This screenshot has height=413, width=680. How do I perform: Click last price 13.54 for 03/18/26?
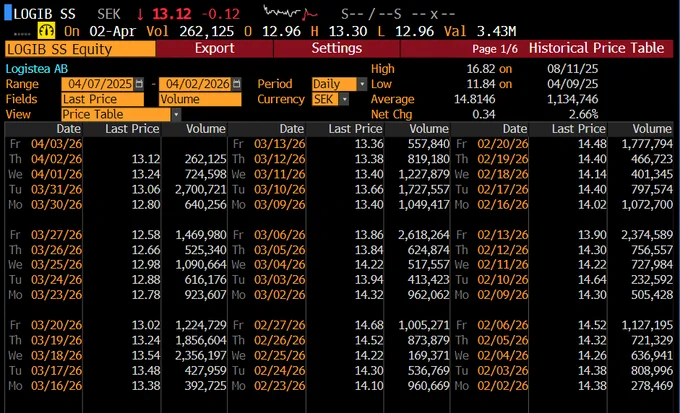pyautogui.click(x=146, y=356)
